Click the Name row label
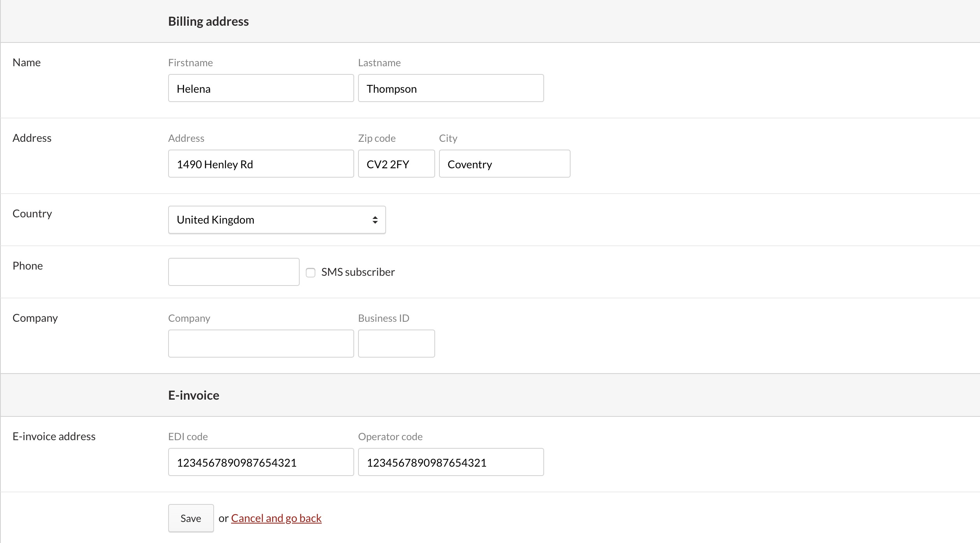 [26, 62]
